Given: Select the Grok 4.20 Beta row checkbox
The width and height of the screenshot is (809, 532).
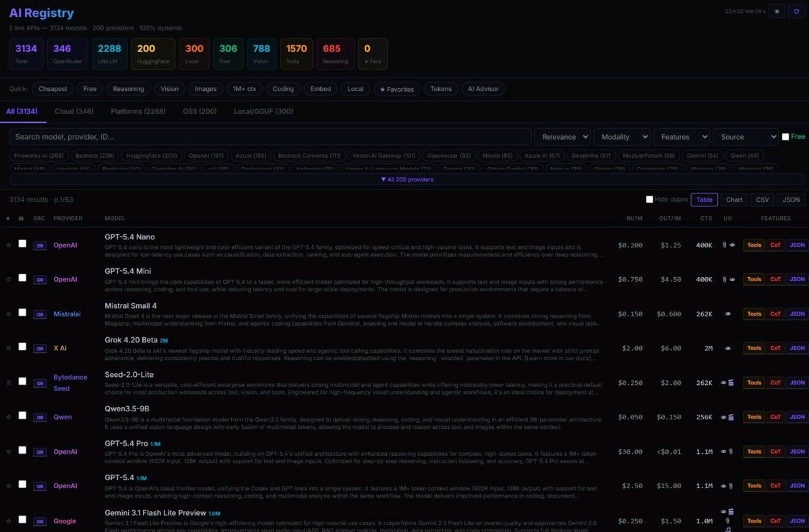Looking at the screenshot, I should tap(22, 347).
